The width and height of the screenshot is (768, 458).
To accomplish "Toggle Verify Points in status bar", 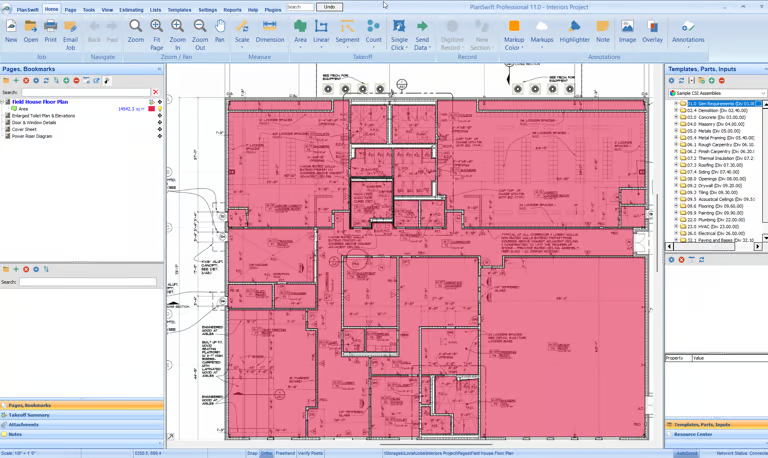I will pos(311,453).
